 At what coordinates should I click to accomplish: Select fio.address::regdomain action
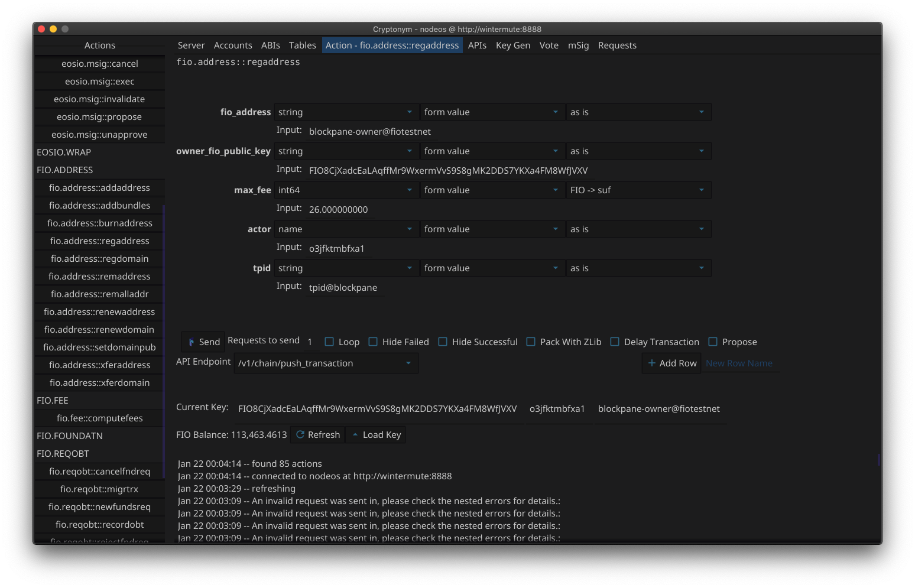point(99,259)
